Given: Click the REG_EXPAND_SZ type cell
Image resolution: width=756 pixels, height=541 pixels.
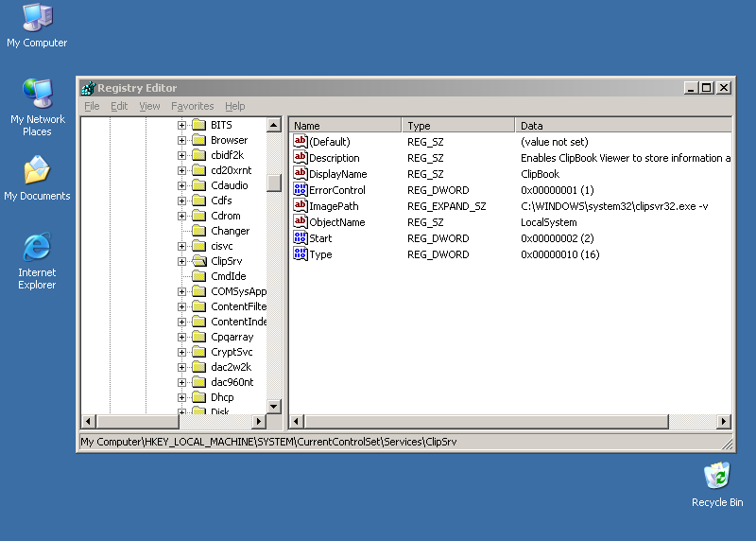Looking at the screenshot, I should [446, 206].
